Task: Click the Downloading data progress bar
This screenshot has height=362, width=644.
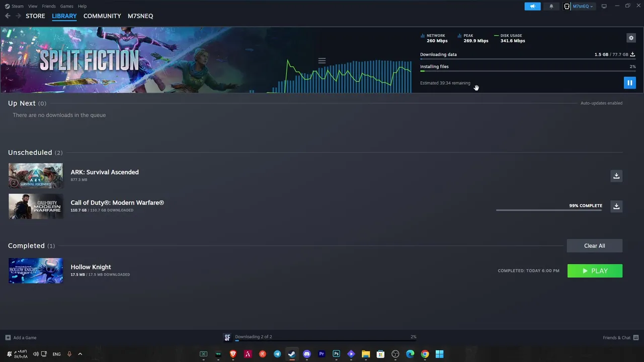Action: point(528,59)
